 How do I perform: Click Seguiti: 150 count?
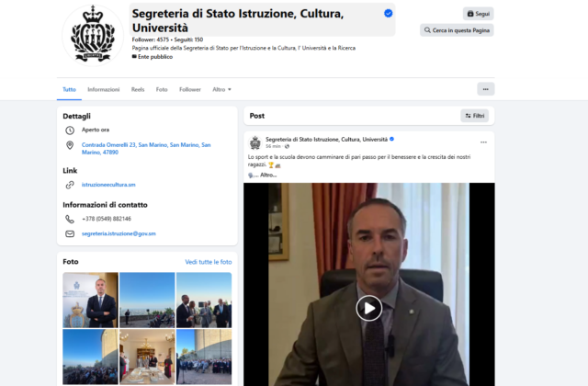point(188,40)
